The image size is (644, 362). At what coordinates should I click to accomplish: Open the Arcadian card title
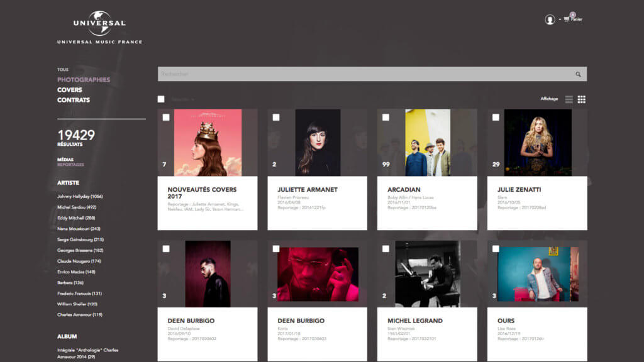click(x=404, y=190)
